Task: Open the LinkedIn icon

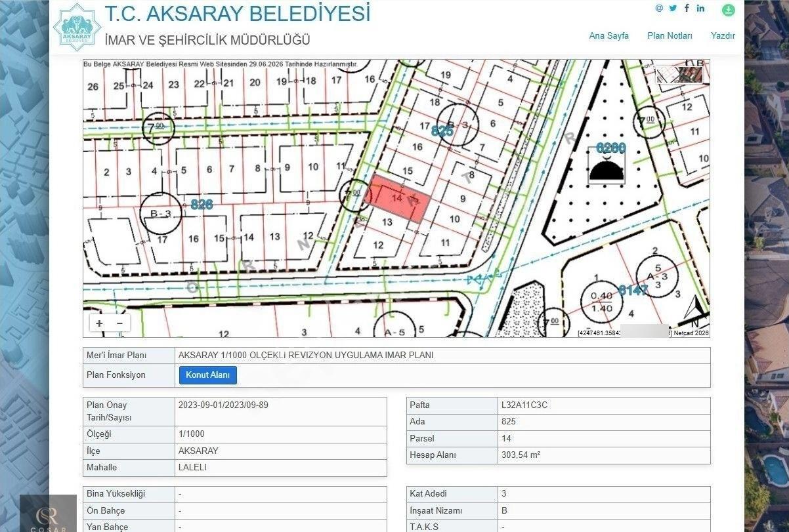Action: [x=700, y=9]
